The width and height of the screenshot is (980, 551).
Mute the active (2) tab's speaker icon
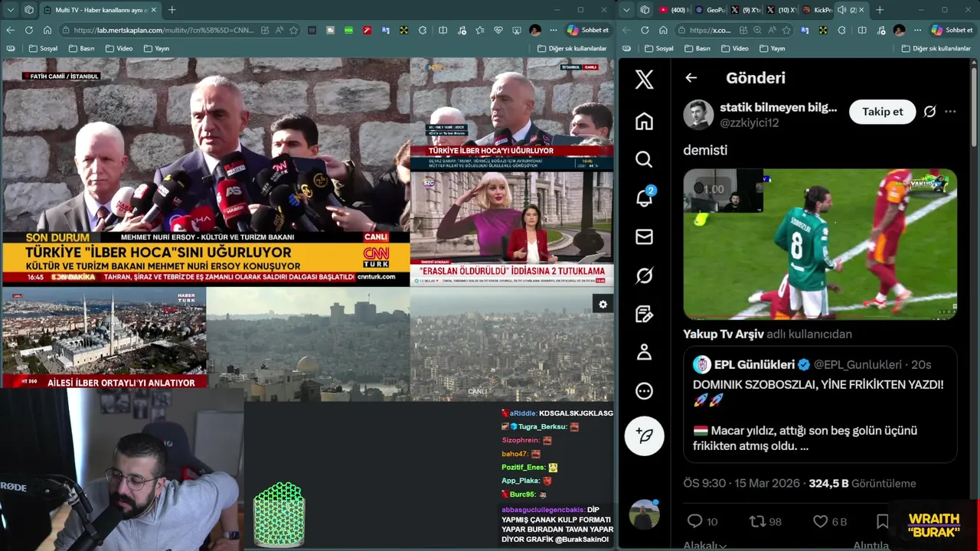(x=841, y=10)
